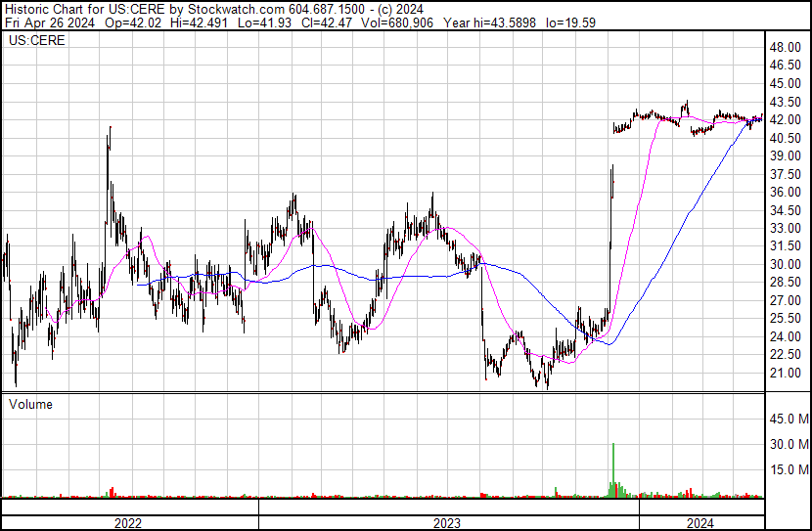Image resolution: width=812 pixels, height=531 pixels.
Task: Click the 46.50 price axis label
Action: tap(785, 66)
